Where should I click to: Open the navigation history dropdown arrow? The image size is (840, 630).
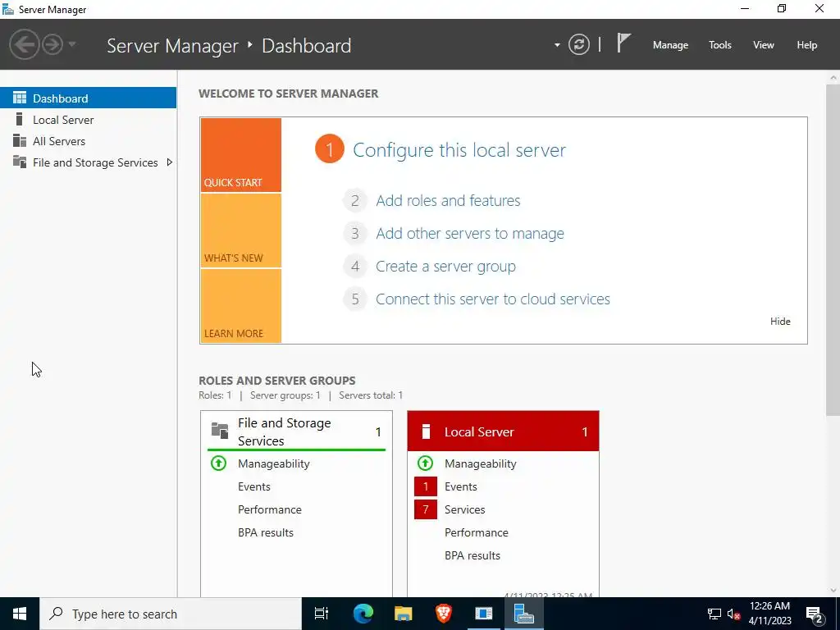pyautogui.click(x=72, y=44)
